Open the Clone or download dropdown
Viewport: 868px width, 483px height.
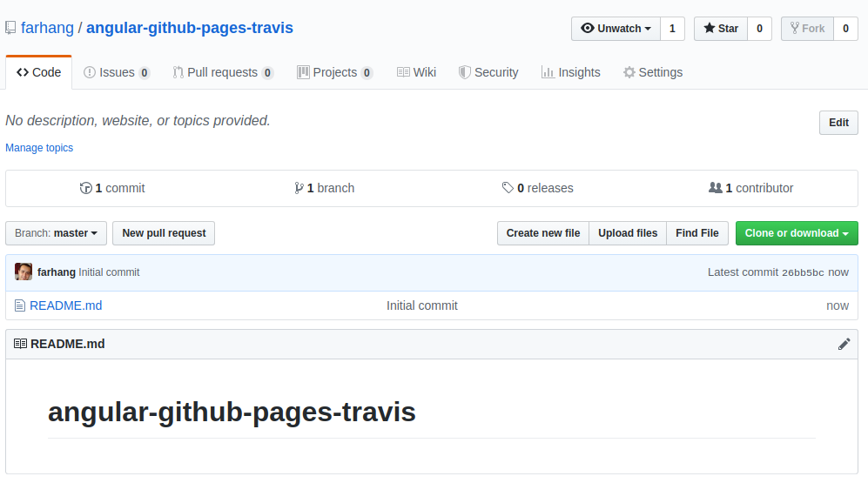tap(796, 233)
